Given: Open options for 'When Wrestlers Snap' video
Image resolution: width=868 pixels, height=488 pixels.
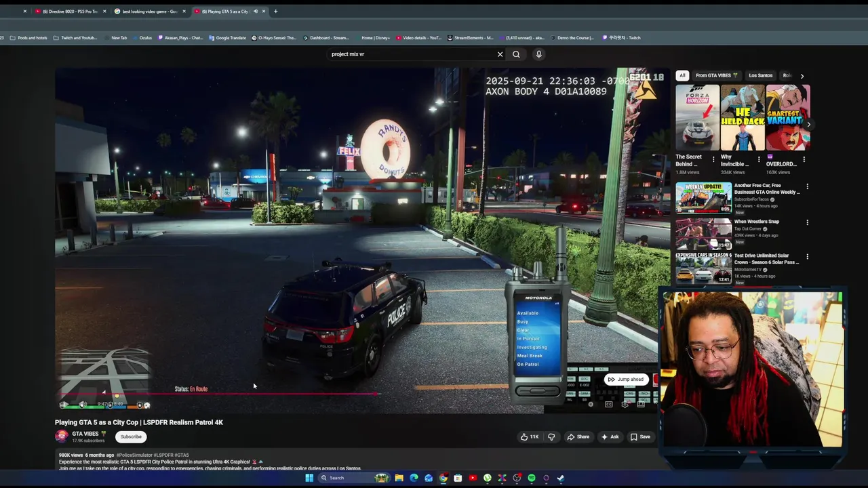Looking at the screenshot, I should click(x=807, y=222).
